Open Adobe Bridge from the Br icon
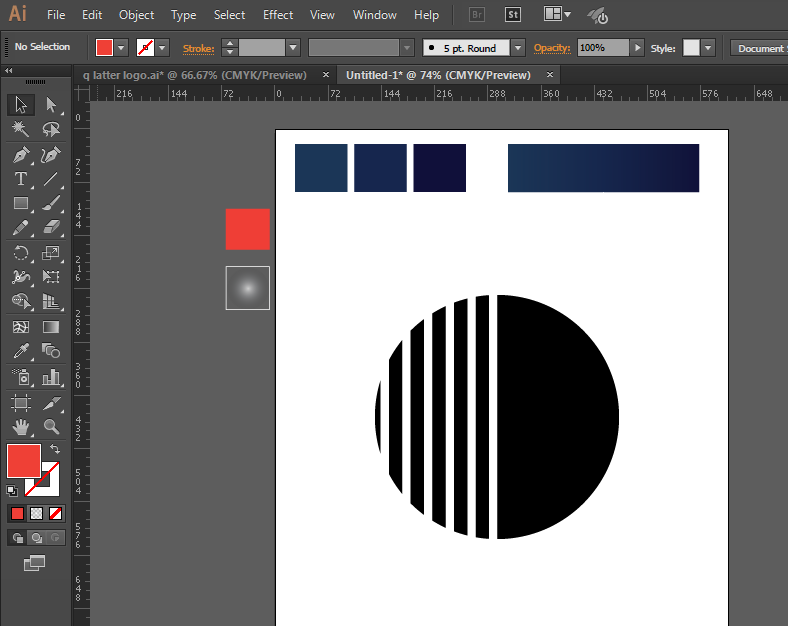This screenshot has width=788, height=626. click(477, 15)
